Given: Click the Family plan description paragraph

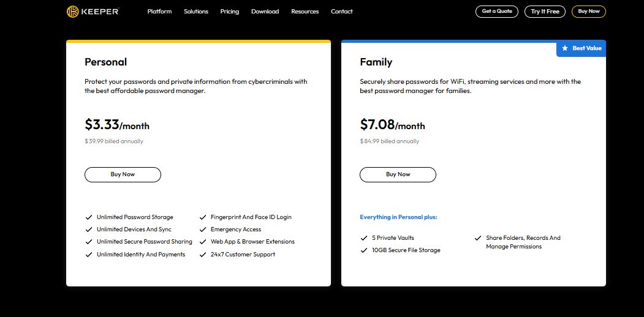Looking at the screenshot, I should pyautogui.click(x=470, y=86).
